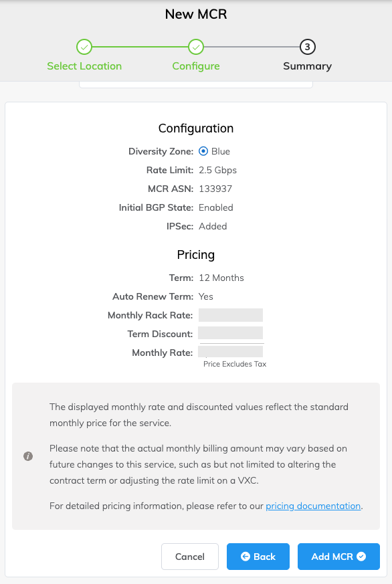Click the Configure step checkmark circle
This screenshot has width=392, height=584.
point(196,47)
